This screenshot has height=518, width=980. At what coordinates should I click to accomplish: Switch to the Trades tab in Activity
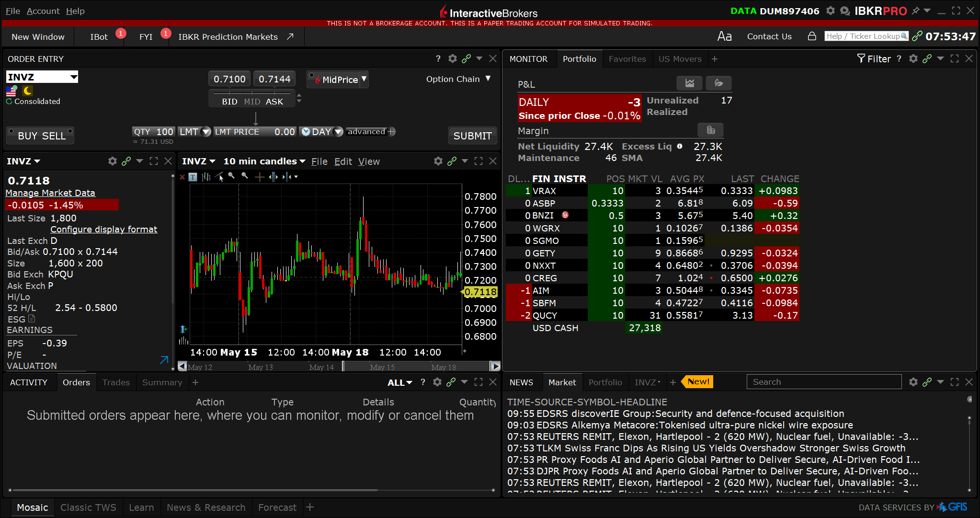[x=116, y=382]
